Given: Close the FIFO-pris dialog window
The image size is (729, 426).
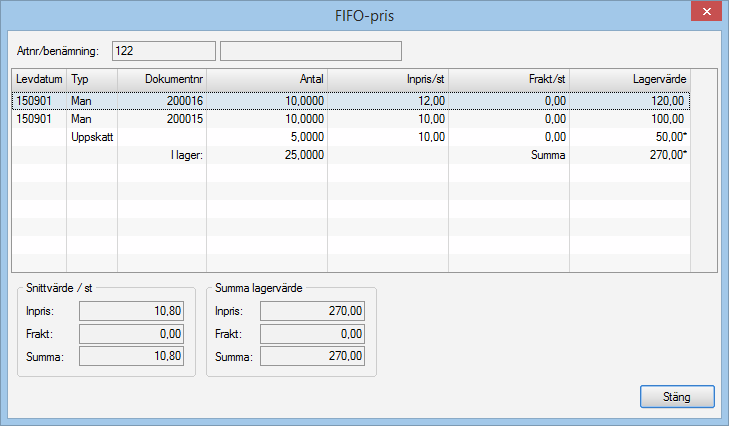Looking at the screenshot, I should [705, 13].
